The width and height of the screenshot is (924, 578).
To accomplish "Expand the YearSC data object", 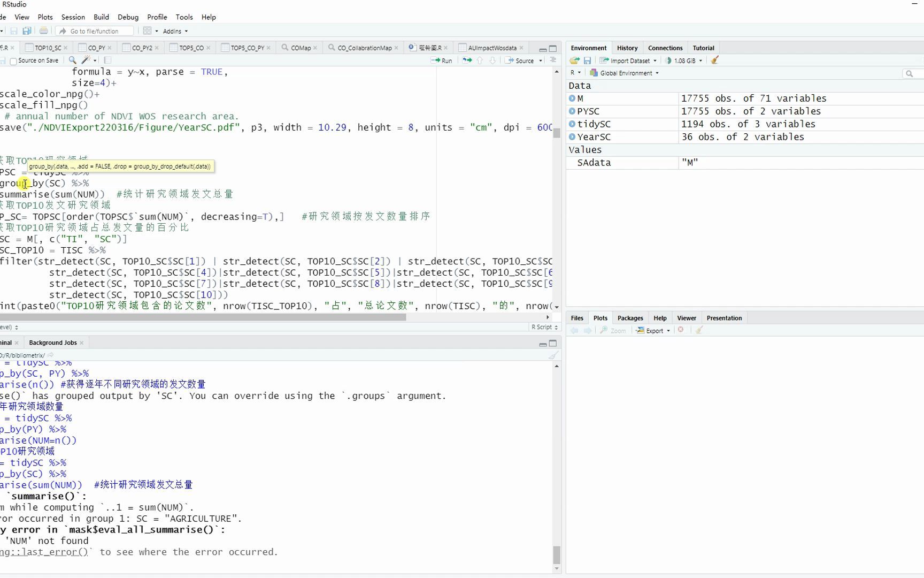I will click(572, 137).
